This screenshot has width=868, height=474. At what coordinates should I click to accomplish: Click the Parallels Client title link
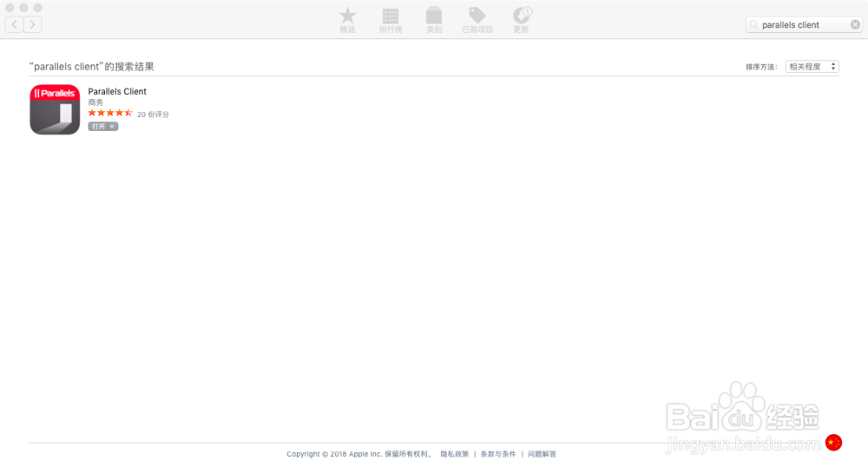pyautogui.click(x=117, y=91)
